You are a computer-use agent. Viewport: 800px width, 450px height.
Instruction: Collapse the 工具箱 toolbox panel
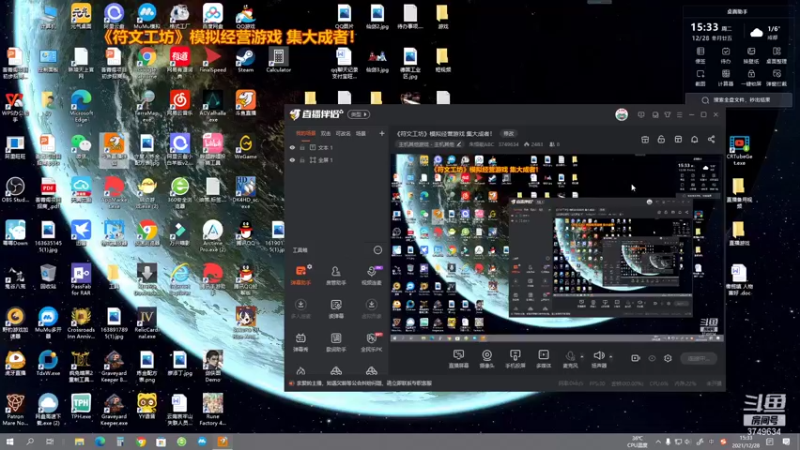tap(378, 250)
